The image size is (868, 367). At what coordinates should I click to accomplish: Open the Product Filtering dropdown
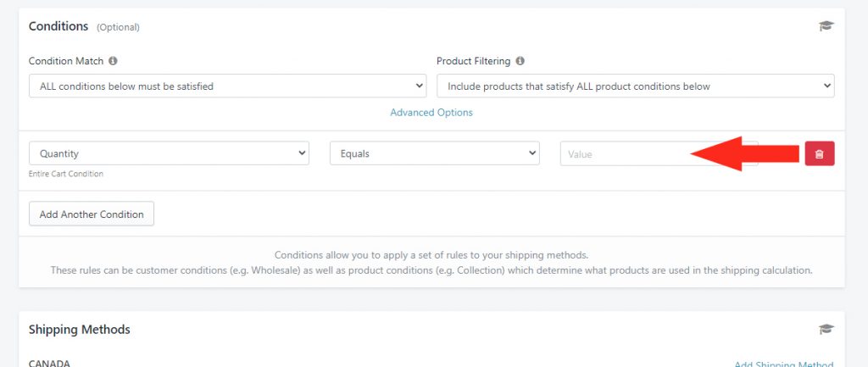pos(636,86)
